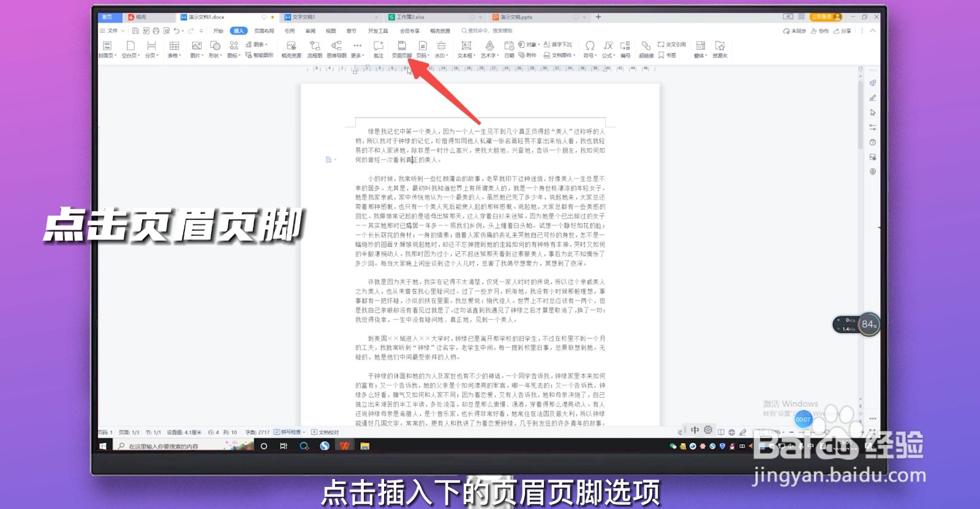Click the print icon in quick access toolbar
This screenshot has width=980, height=509.
tap(156, 31)
